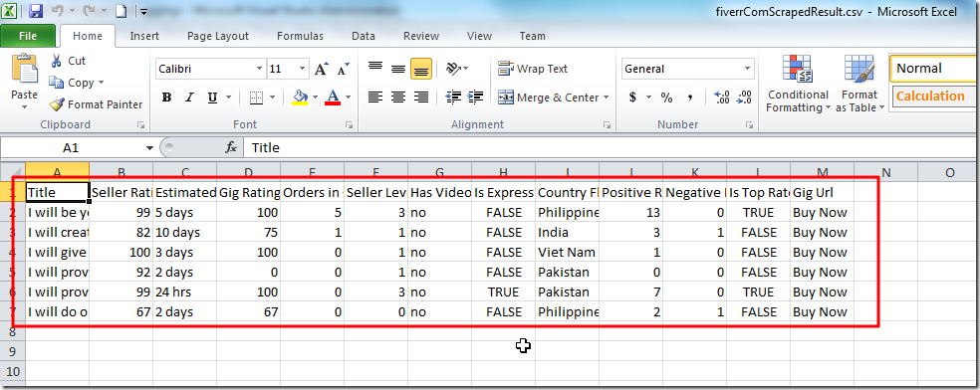
Task: Switch to the Formulas ribbon tab
Action: pyautogui.click(x=300, y=36)
